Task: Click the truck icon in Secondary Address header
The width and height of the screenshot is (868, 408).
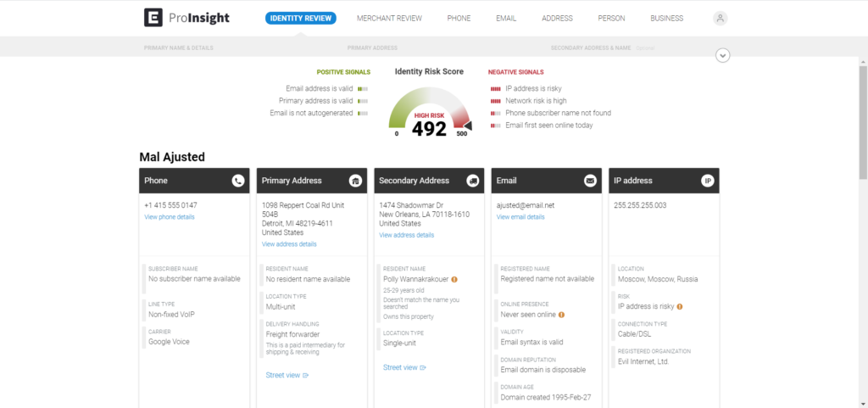Action: point(473,181)
